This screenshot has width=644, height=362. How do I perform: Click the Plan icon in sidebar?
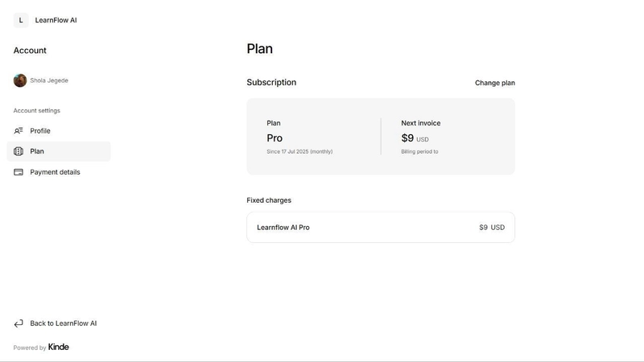pos(19,151)
